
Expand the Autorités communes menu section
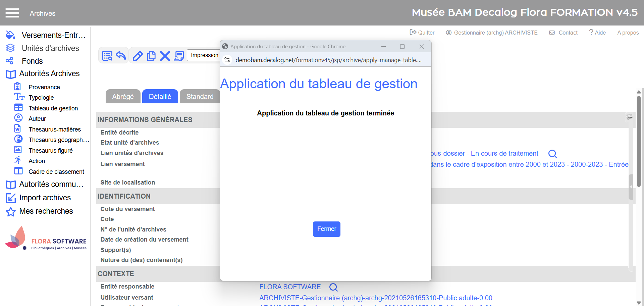(51, 184)
